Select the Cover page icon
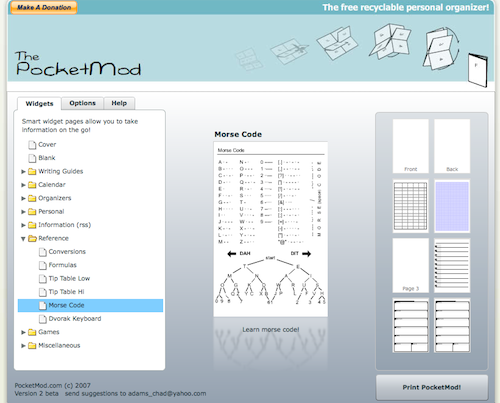The image size is (500, 403). coord(32,145)
